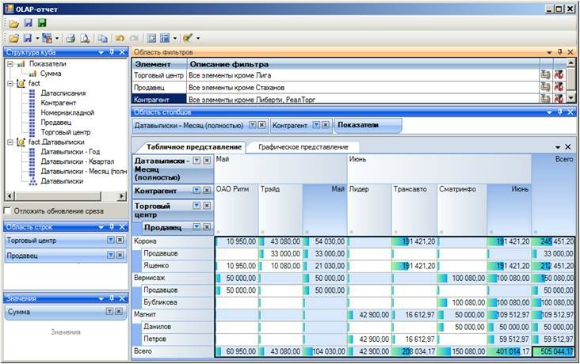Switch to the Графическое представление tab
The width and height of the screenshot is (580, 364).
pos(303,147)
